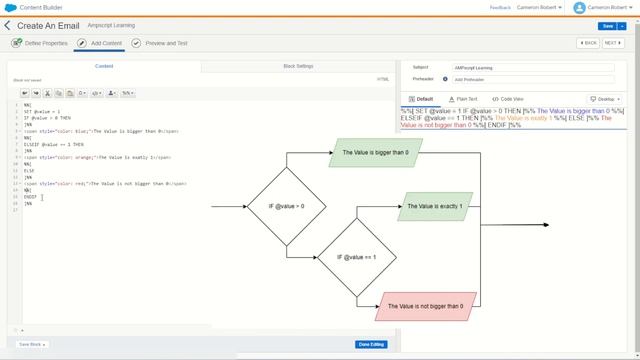Click the code line with ENDIF
640x360 pixels.
[30, 197]
